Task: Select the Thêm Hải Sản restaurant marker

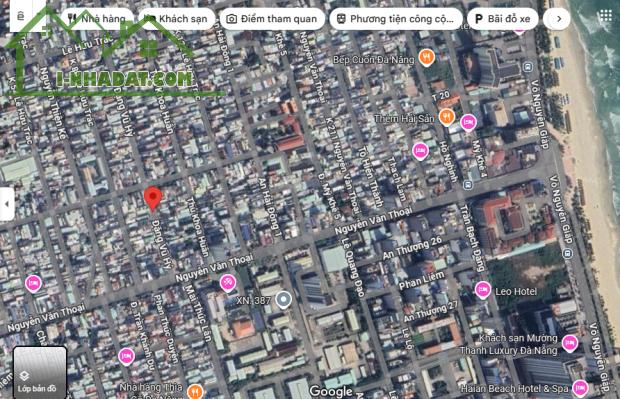Action: (x=447, y=117)
